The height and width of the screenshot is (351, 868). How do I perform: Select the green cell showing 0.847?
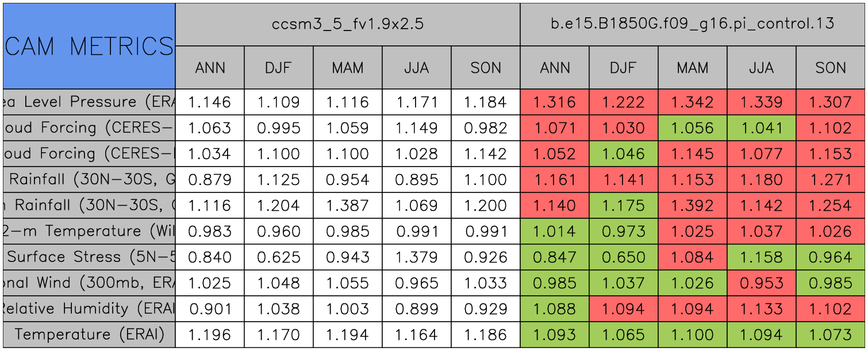tap(555, 257)
